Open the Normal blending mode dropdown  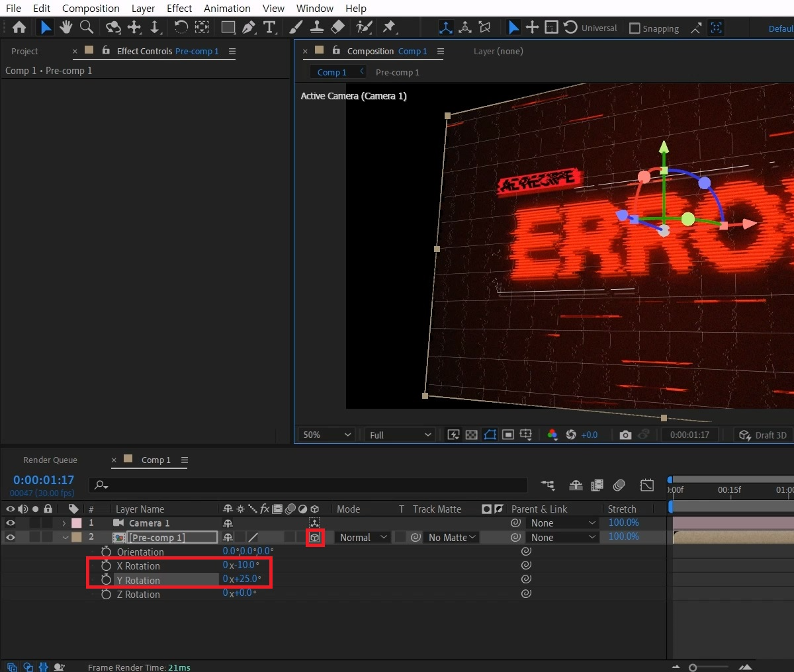pyautogui.click(x=363, y=538)
